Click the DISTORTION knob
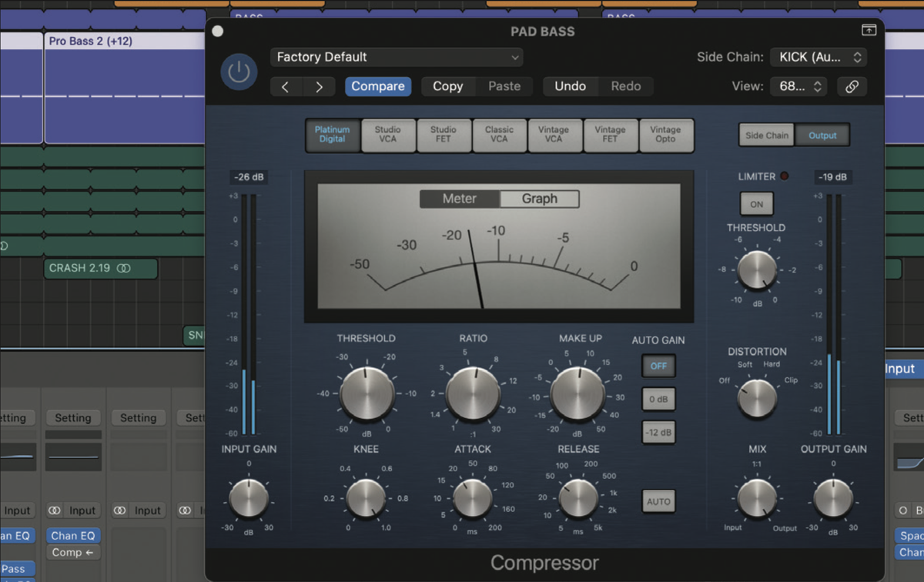Viewport: 924px width, 582px height. tap(757, 398)
